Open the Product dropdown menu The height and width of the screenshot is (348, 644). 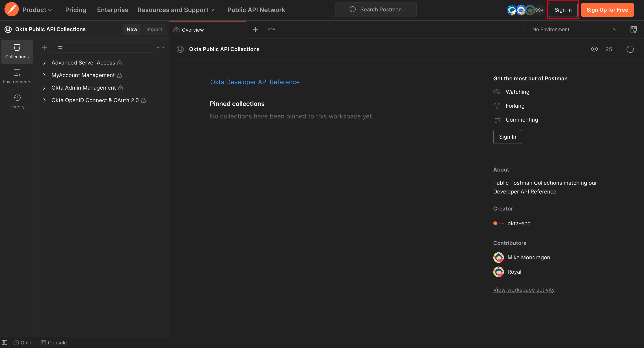point(37,10)
